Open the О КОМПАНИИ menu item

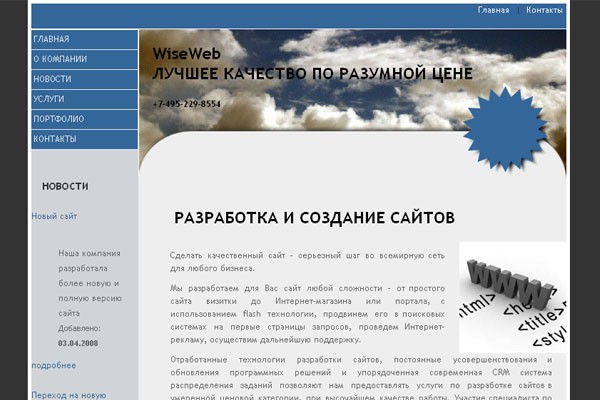coord(85,59)
